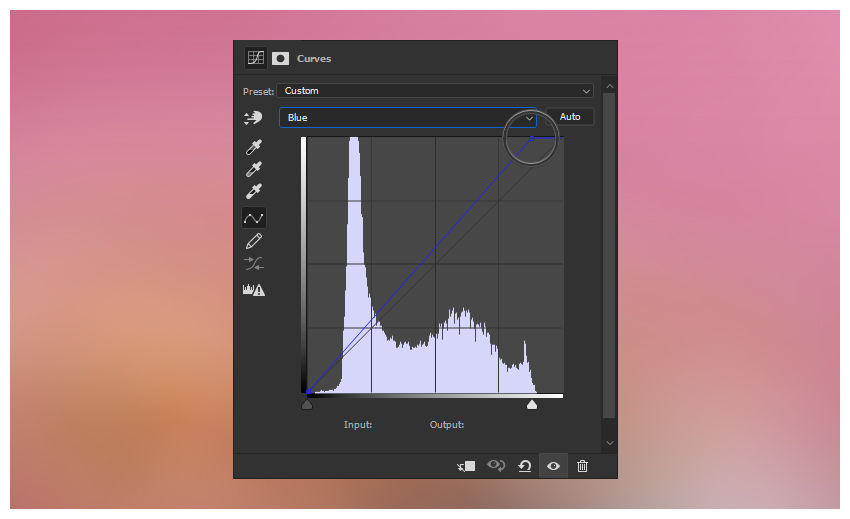
Task: Click the black point input slider triangle
Action: click(307, 405)
